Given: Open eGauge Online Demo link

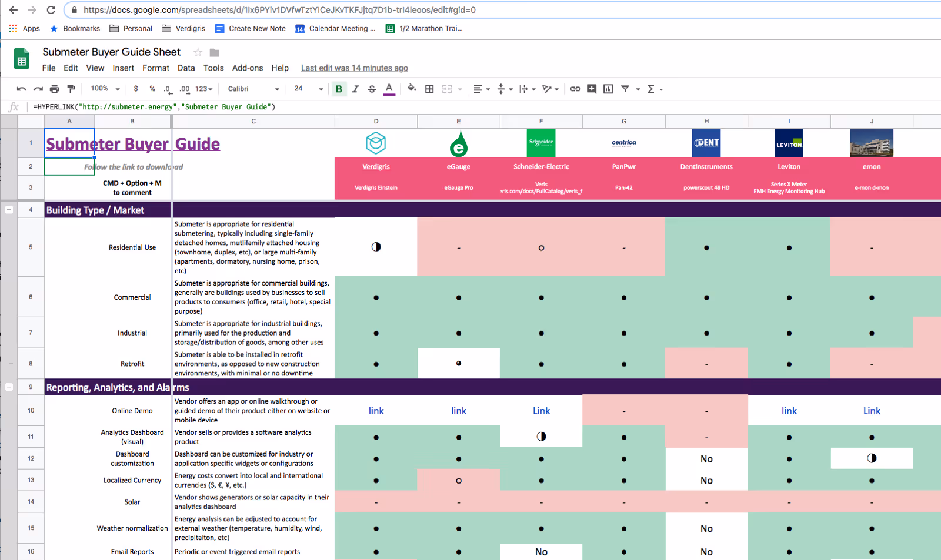Looking at the screenshot, I should (x=459, y=411).
